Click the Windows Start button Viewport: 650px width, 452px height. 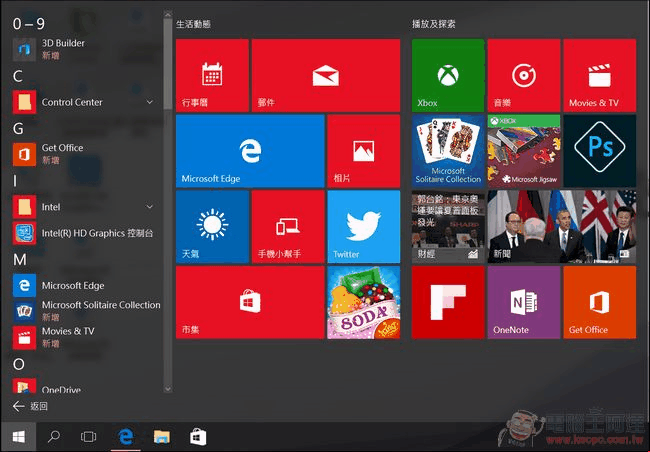click(x=19, y=437)
